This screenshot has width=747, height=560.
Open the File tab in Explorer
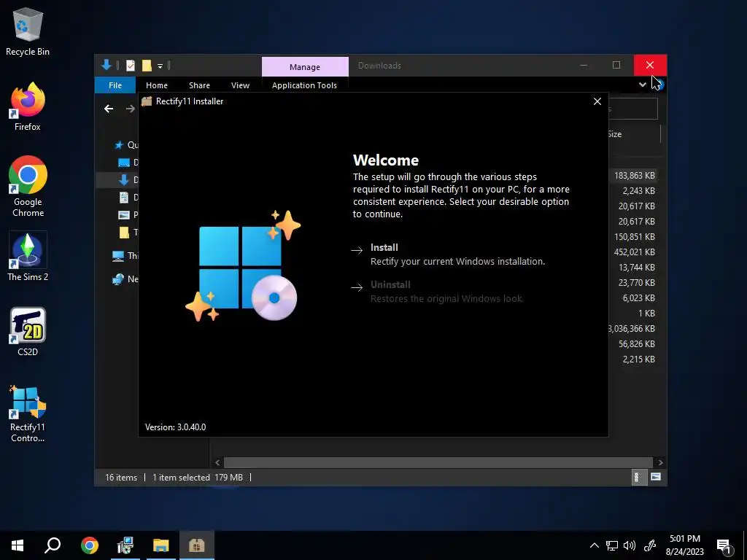click(x=115, y=85)
